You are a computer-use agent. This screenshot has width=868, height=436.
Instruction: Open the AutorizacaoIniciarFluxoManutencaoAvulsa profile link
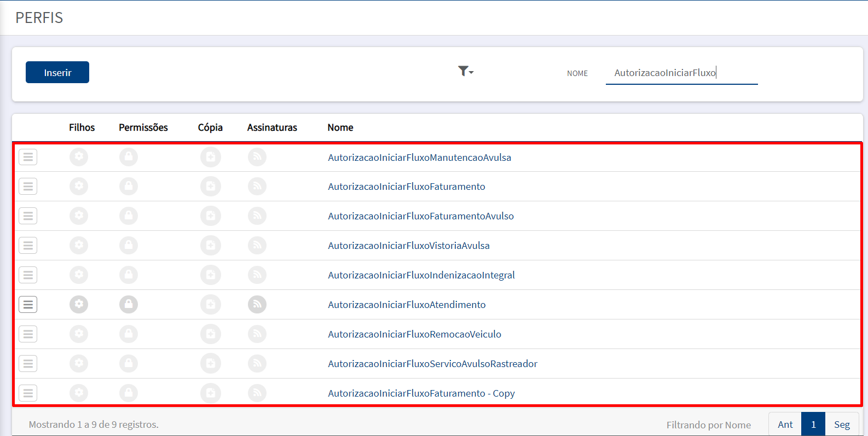pyautogui.click(x=420, y=158)
